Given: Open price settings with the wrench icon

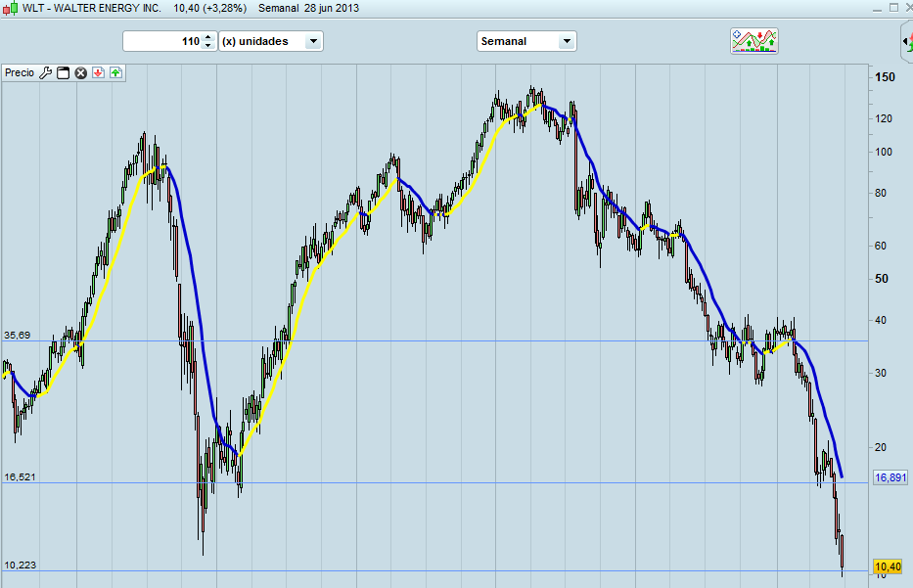Looking at the screenshot, I should (x=45, y=72).
